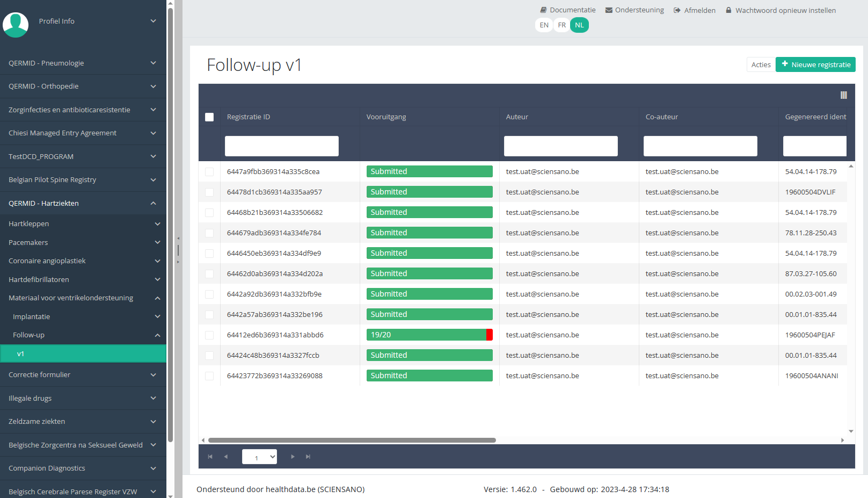Click the previous page arrow in pagination
This screenshot has height=498, width=868.
click(x=226, y=457)
